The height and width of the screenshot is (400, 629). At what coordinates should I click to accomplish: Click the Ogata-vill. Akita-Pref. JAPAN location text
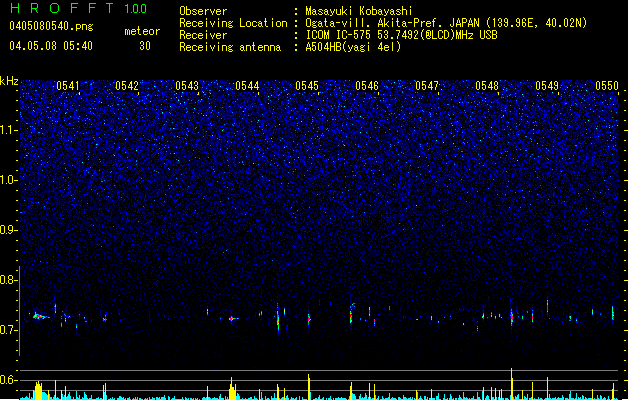click(446, 23)
